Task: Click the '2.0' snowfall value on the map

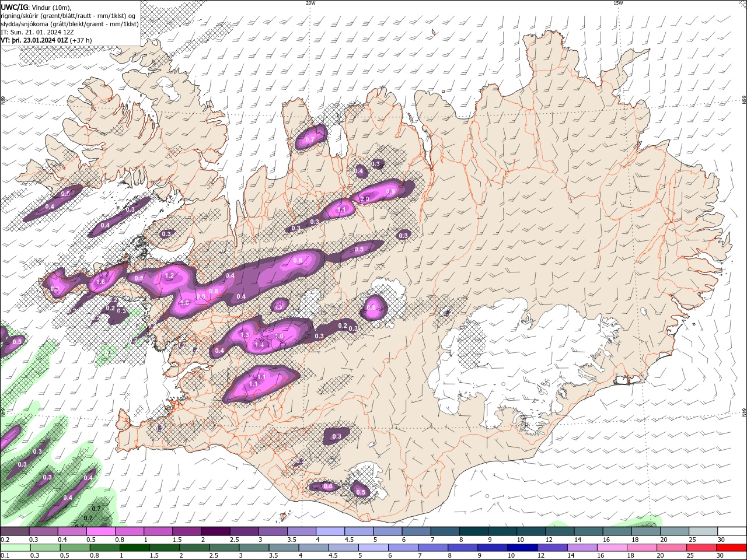Action: (365, 199)
